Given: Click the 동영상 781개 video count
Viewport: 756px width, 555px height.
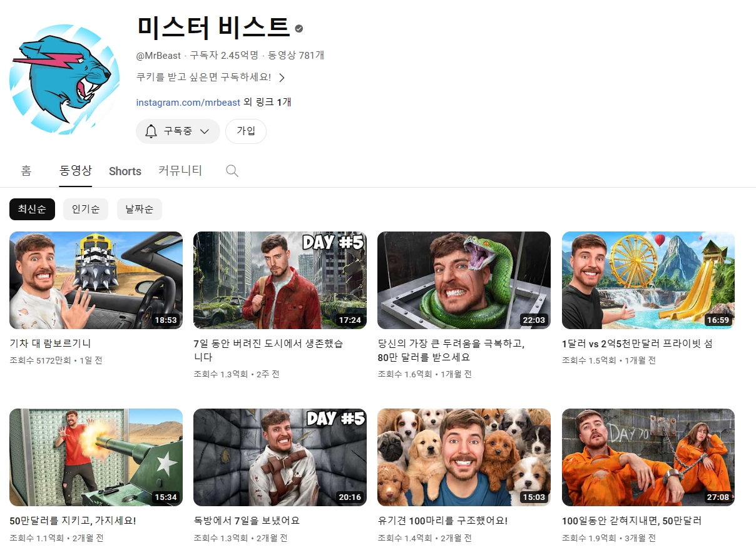Looking at the screenshot, I should pyautogui.click(x=296, y=55).
